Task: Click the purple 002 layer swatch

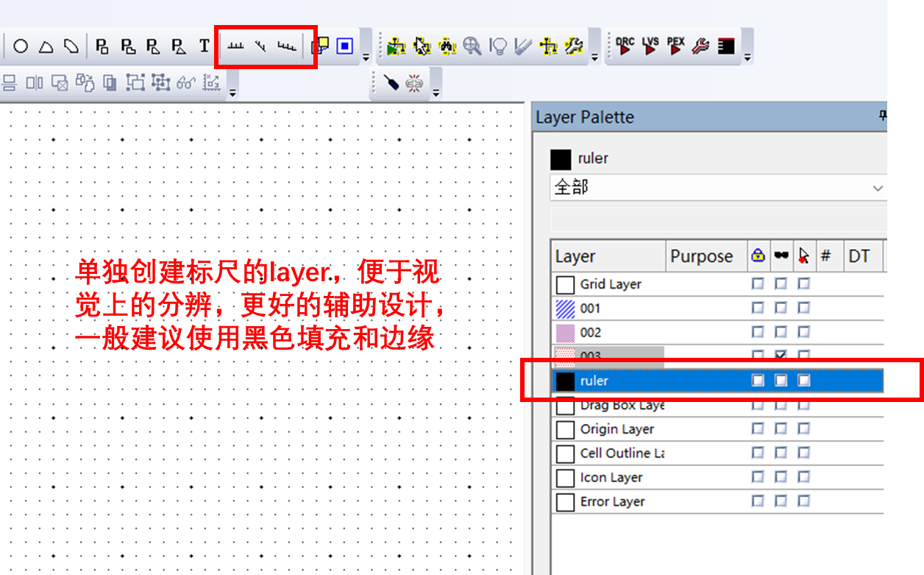Action: 565,332
